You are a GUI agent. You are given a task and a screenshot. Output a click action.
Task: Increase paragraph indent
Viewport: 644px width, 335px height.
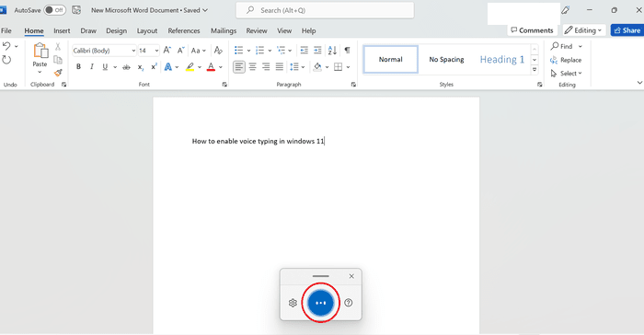coord(317,50)
